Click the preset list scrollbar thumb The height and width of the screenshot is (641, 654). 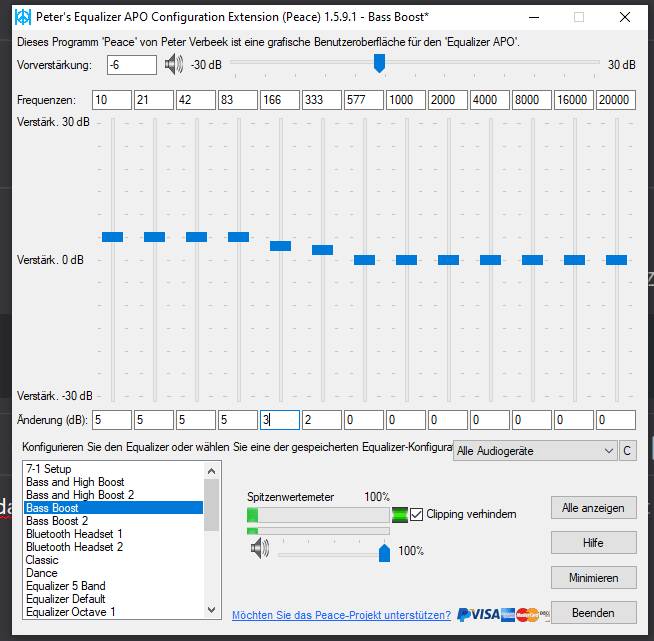click(x=211, y=505)
